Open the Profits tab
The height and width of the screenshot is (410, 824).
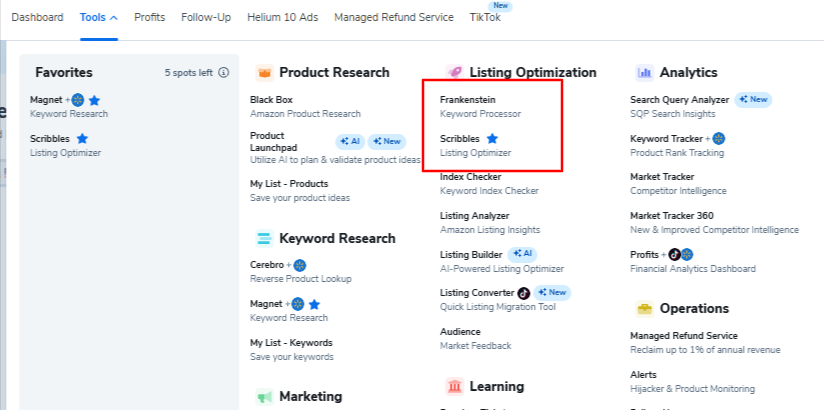150,17
